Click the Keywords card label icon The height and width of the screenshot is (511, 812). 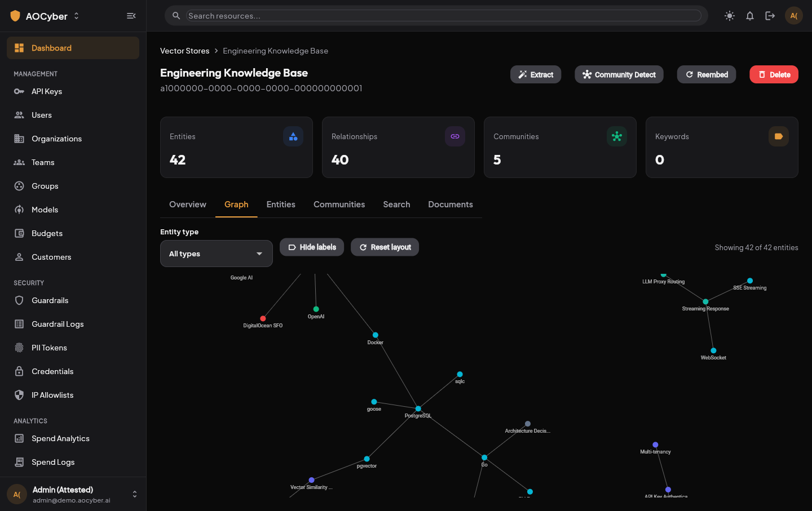(x=779, y=136)
